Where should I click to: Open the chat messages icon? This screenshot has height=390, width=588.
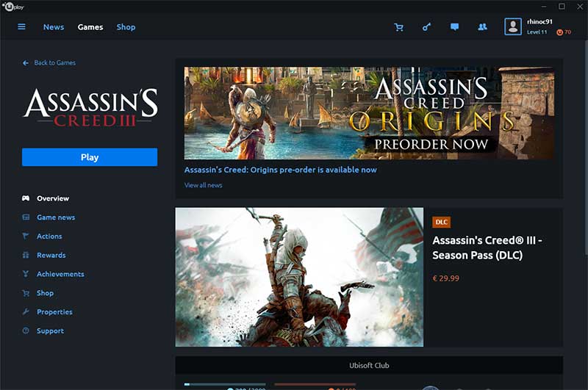454,26
